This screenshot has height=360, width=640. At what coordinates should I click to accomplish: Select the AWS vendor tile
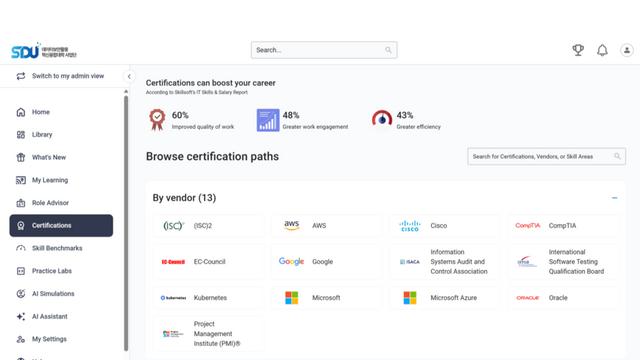tap(326, 225)
